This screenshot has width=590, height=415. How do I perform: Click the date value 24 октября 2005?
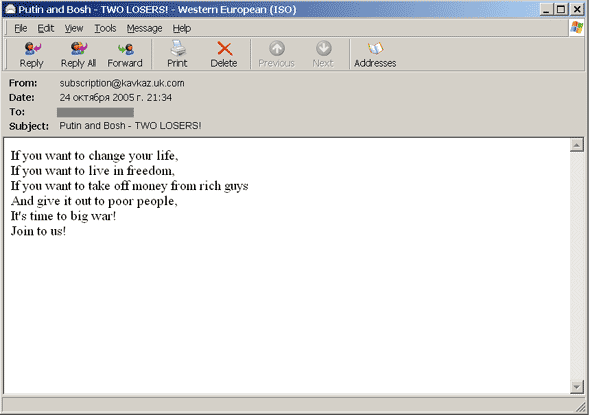116,97
